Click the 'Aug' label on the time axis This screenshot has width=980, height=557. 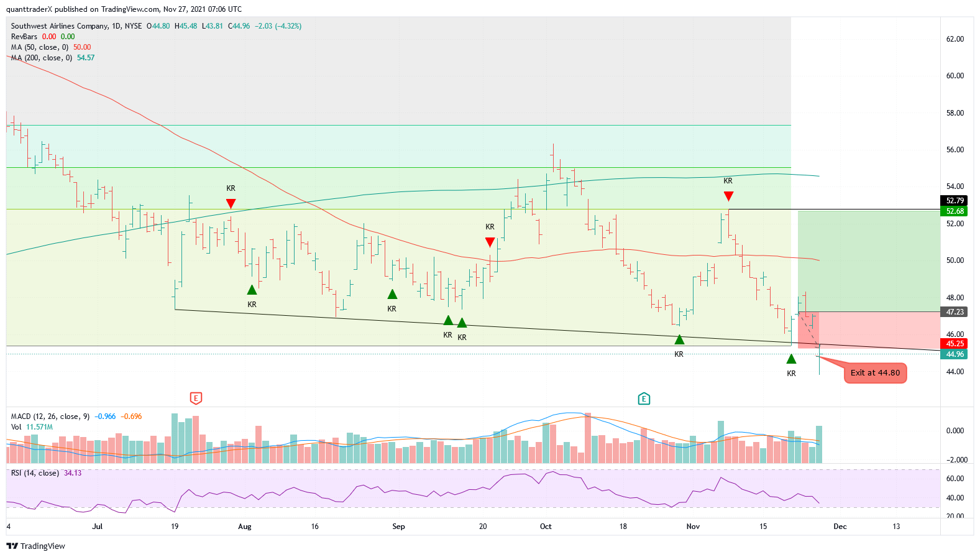pos(245,527)
